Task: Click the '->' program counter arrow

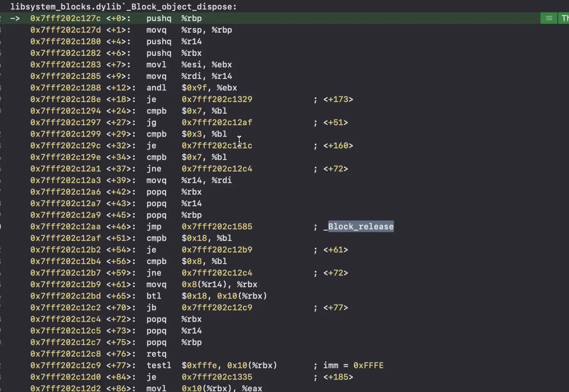Action: click(x=15, y=18)
